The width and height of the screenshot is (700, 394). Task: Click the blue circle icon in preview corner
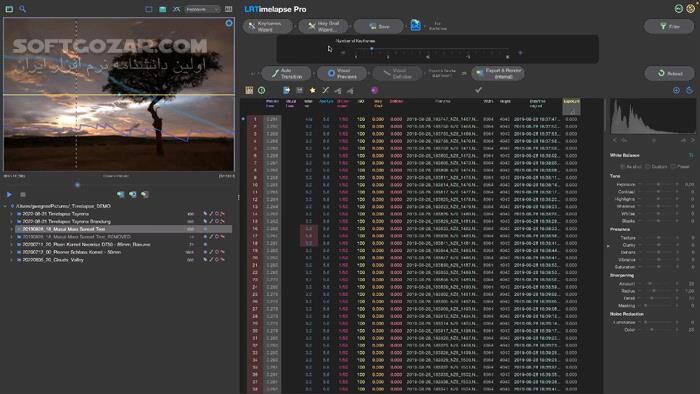[229, 23]
